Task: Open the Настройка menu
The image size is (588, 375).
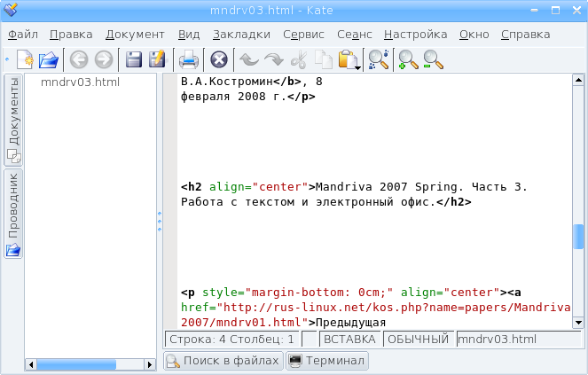Action: pos(415,35)
